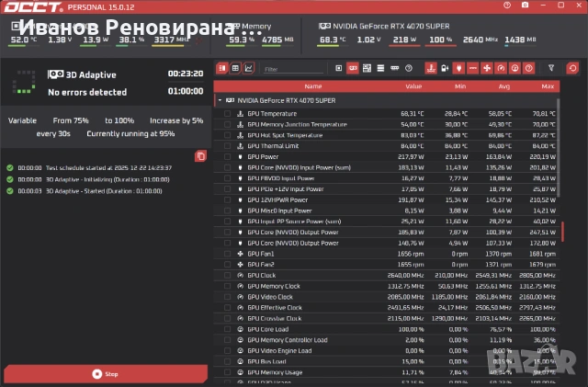Toggle the battery sensor type filter
The height and width of the screenshot is (387, 588).
tap(445, 68)
